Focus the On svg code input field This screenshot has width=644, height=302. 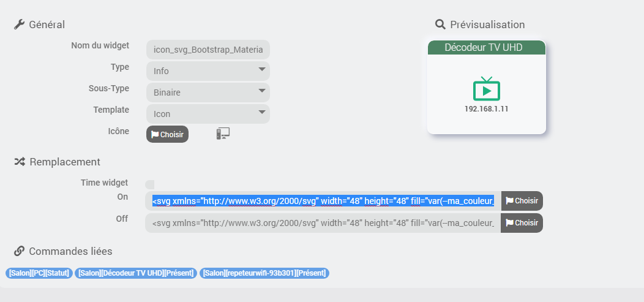323,201
